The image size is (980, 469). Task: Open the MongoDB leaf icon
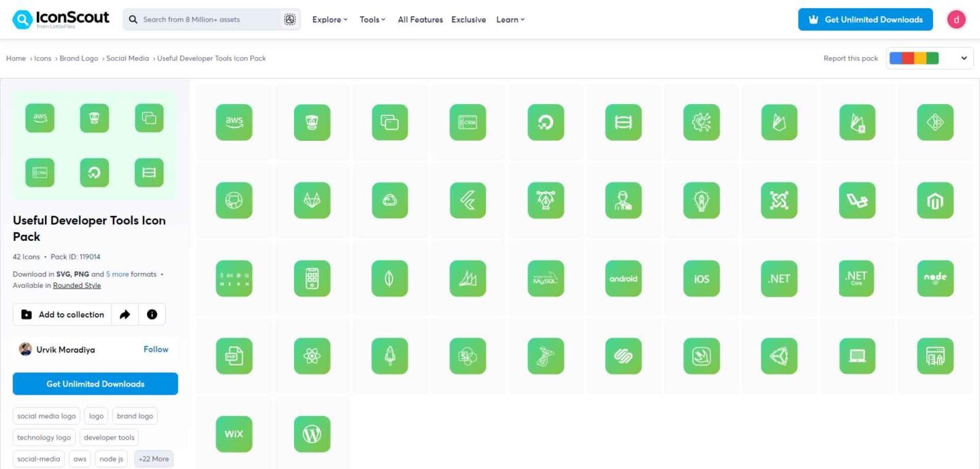(390, 278)
